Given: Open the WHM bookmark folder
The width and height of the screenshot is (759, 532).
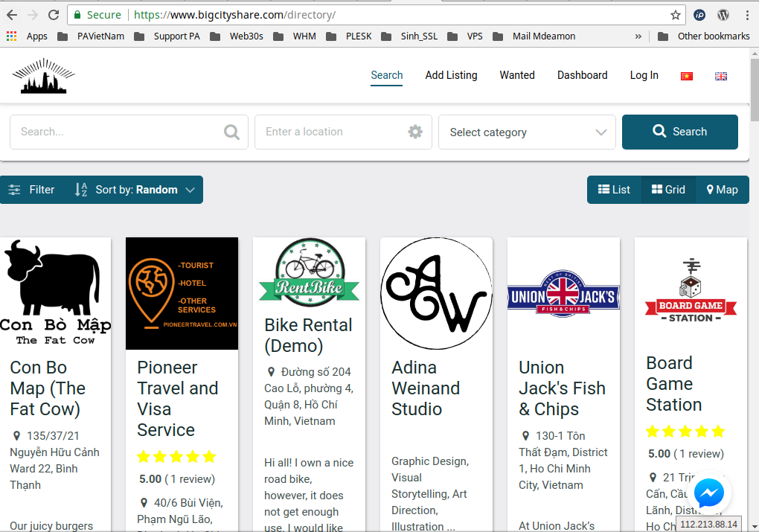Looking at the screenshot, I should (x=295, y=36).
